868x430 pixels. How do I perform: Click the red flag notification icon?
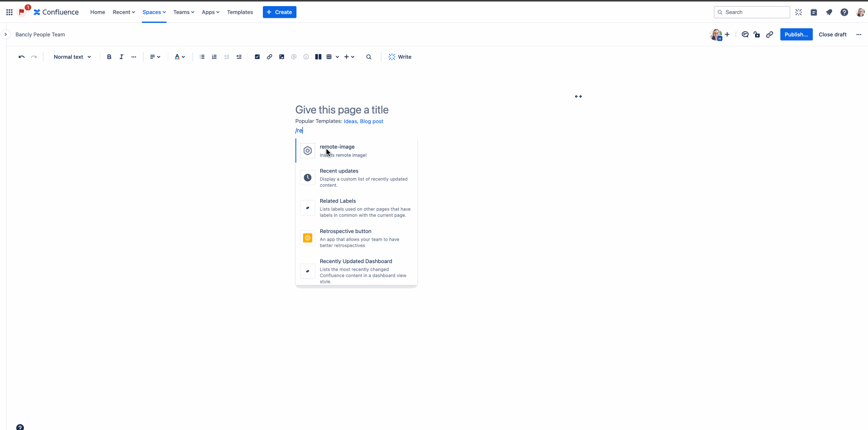[22, 12]
